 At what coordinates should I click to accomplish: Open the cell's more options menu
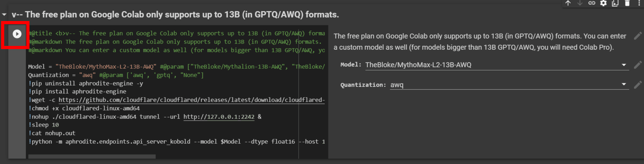coord(639,3)
